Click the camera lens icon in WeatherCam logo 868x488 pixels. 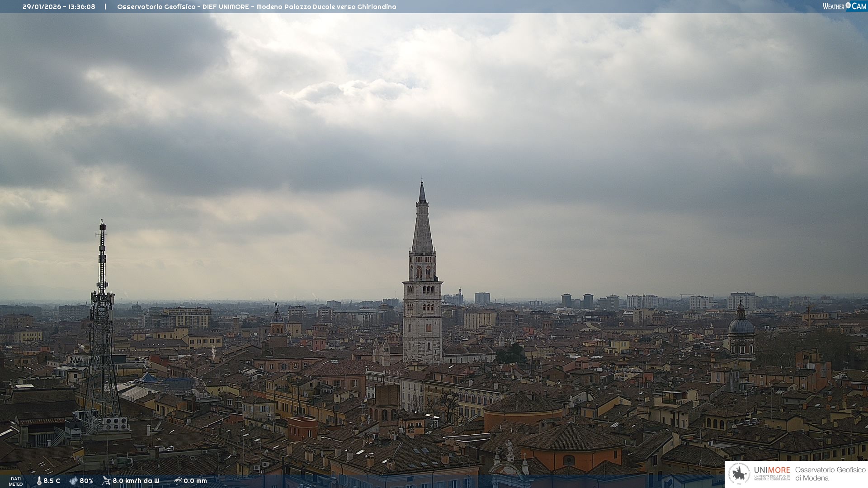(x=848, y=5)
